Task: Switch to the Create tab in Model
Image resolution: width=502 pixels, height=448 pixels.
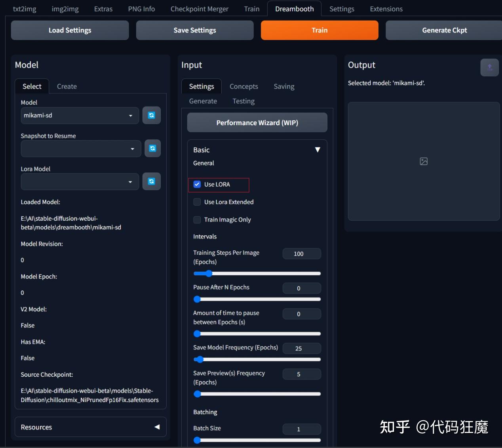Action: click(x=67, y=86)
